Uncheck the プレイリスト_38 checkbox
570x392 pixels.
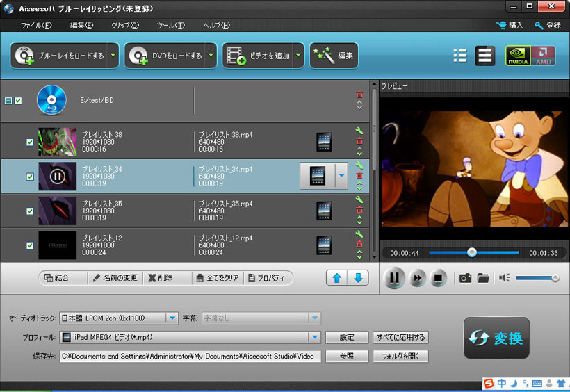(30, 142)
